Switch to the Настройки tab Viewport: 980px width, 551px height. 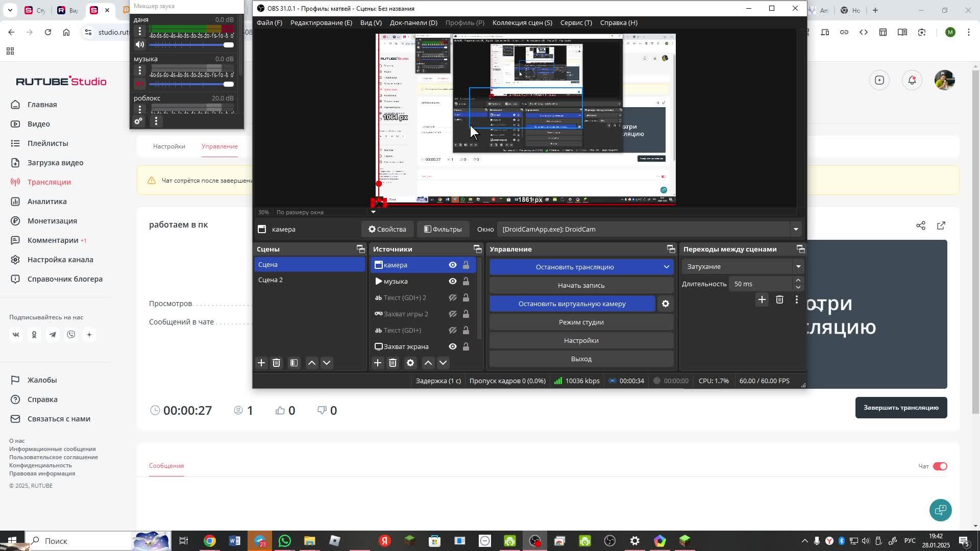pyautogui.click(x=169, y=146)
